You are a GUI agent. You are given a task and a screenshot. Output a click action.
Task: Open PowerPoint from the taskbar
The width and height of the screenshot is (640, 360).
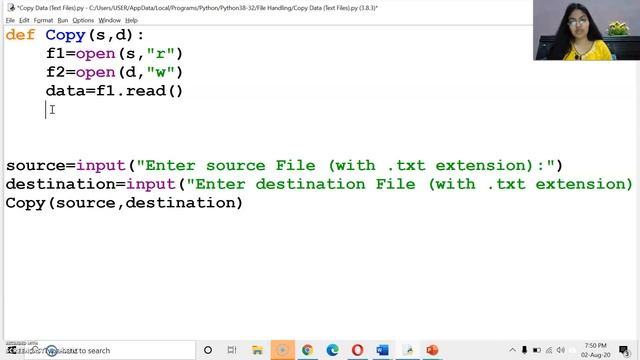pyautogui.click(x=432, y=350)
